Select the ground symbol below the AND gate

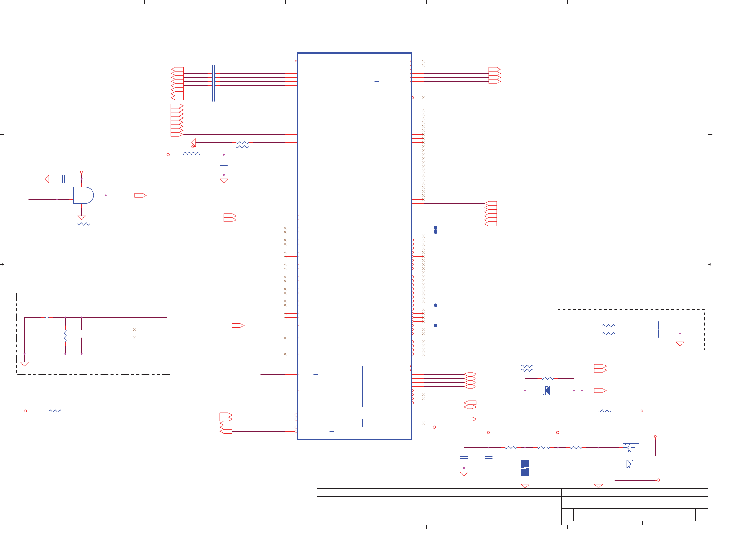(82, 217)
